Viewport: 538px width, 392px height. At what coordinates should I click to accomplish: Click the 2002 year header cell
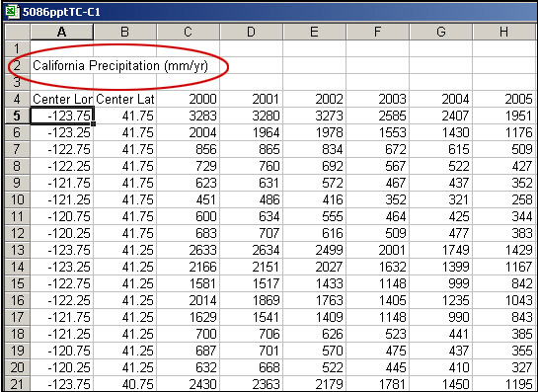(314, 99)
